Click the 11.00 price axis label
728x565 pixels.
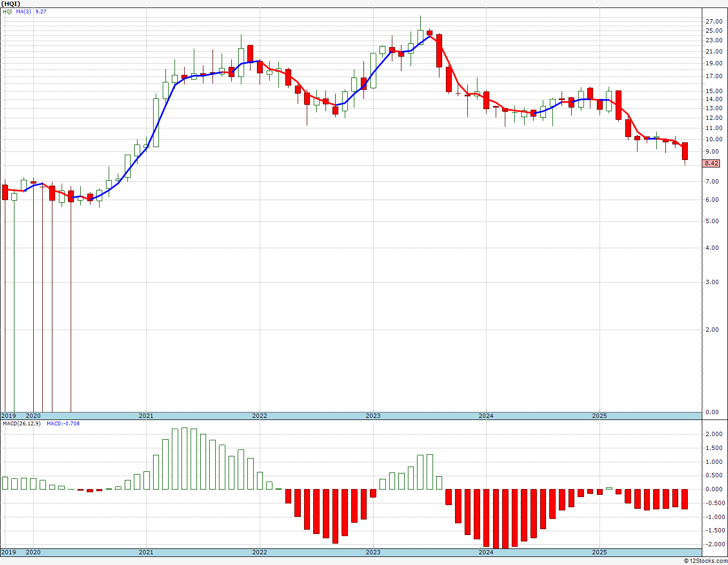tap(714, 128)
